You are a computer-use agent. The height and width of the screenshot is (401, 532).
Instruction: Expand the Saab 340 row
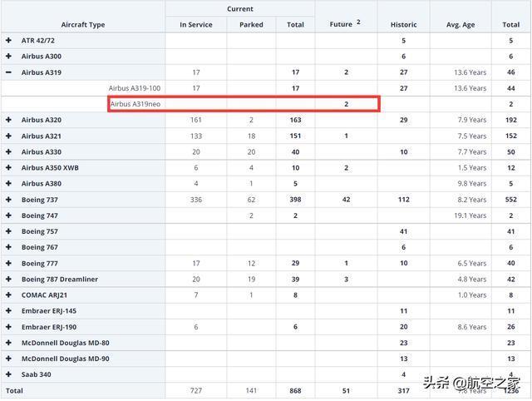9,374
